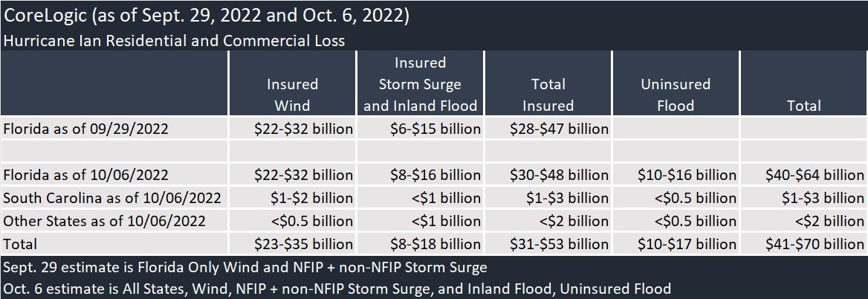Select the $28-$47 billion total insured cell
Image resolution: width=868 pixels, height=299 pixels.
pyautogui.click(x=560, y=129)
